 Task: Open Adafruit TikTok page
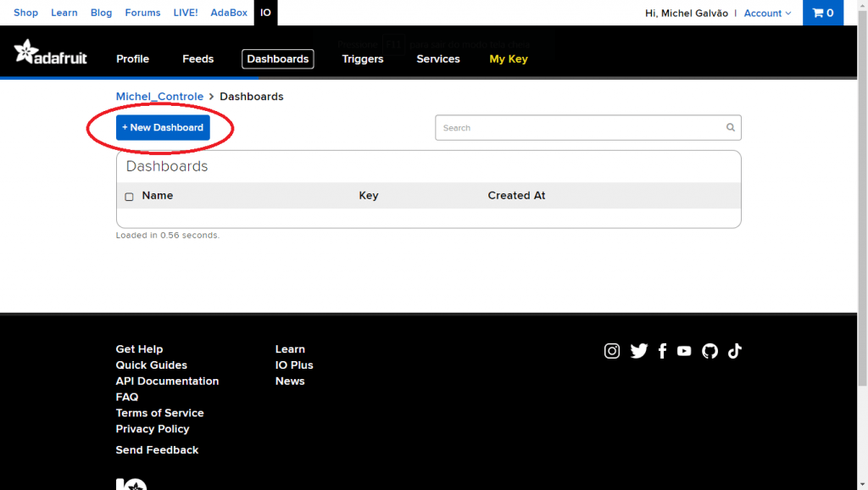tap(735, 351)
